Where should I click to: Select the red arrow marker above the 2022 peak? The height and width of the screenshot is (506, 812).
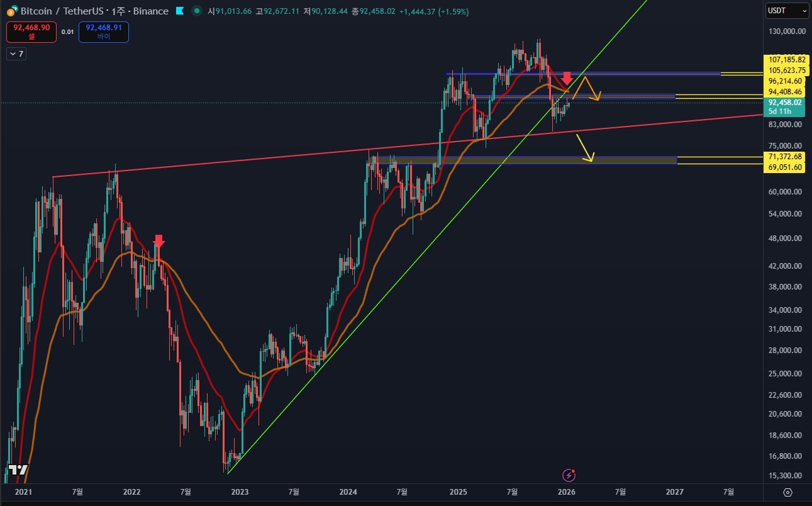pos(159,240)
